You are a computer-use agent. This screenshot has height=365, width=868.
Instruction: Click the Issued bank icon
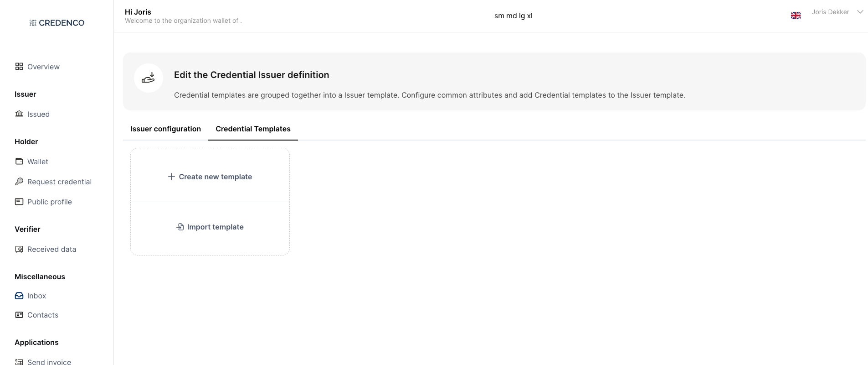coord(19,114)
